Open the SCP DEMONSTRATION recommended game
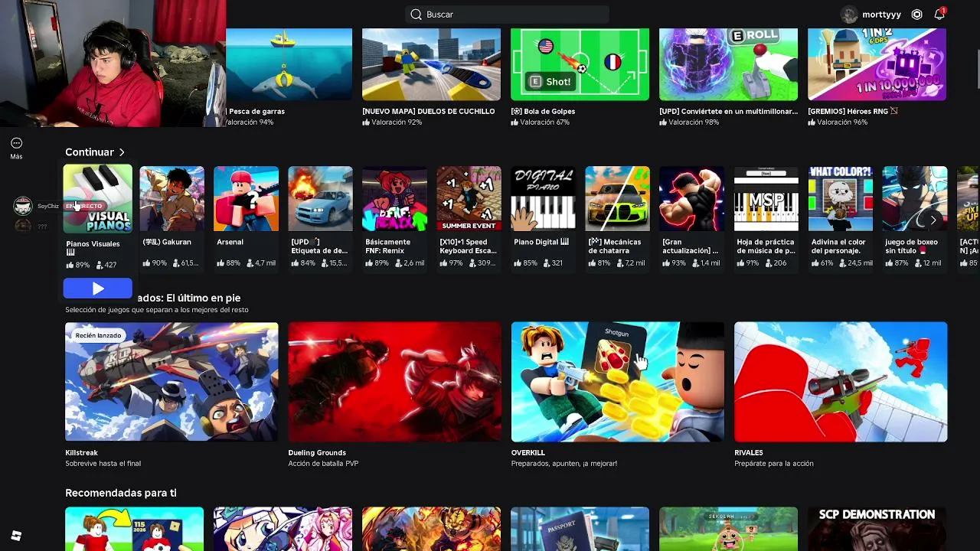Image resolution: width=980 pixels, height=551 pixels. coord(877,529)
